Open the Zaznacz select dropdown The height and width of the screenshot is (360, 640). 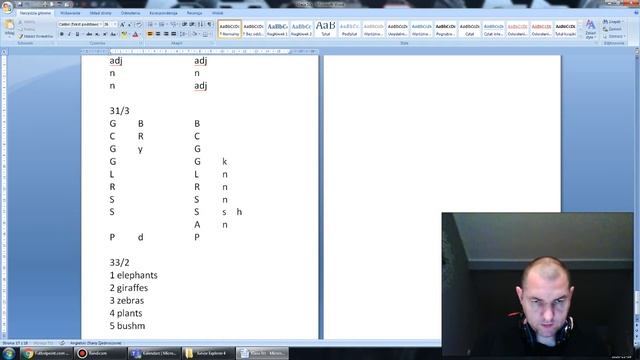pos(613,36)
